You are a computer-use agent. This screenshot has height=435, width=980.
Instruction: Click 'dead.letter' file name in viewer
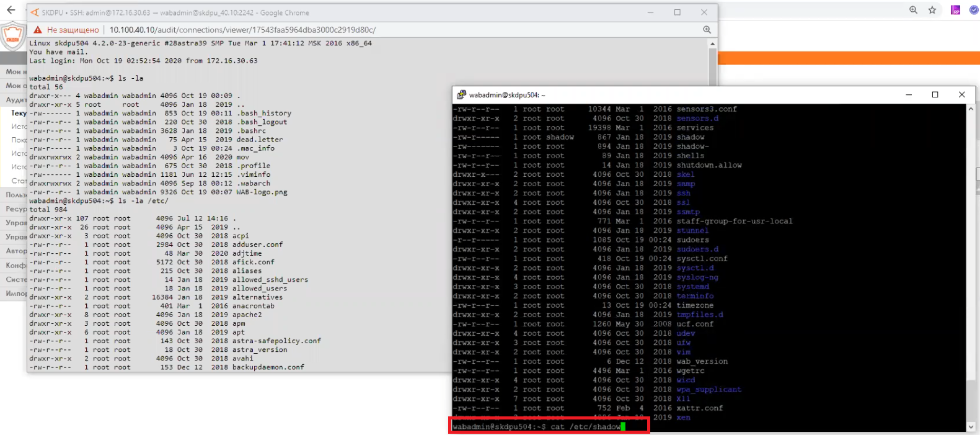tap(260, 140)
